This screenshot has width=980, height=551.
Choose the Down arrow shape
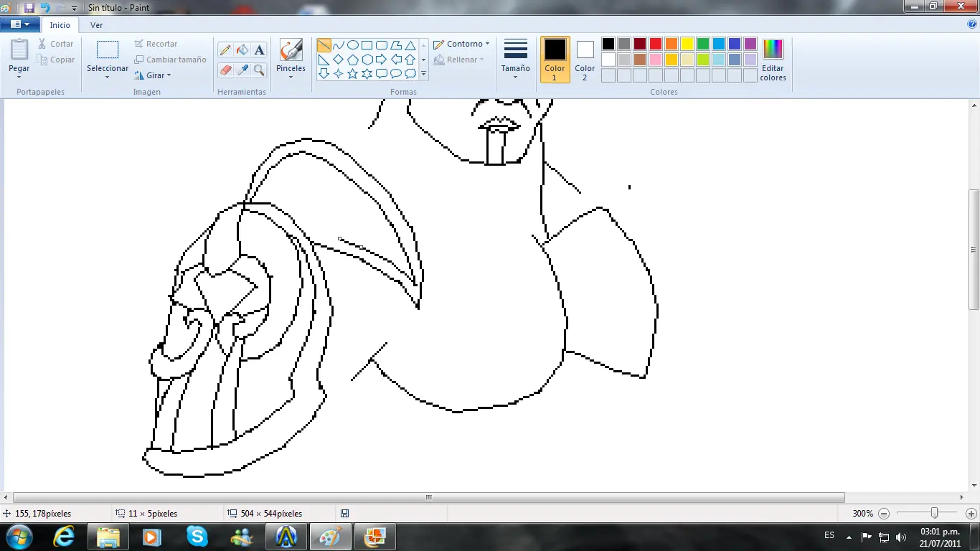324,73
